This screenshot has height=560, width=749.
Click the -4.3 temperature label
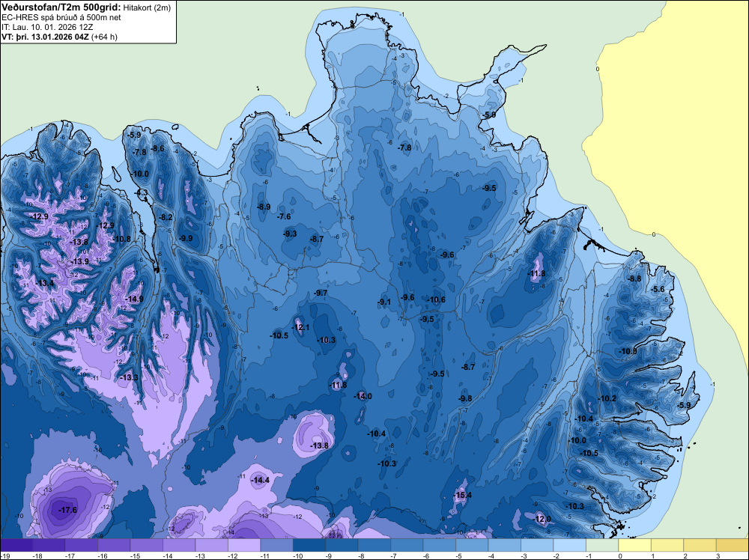click(141, 192)
